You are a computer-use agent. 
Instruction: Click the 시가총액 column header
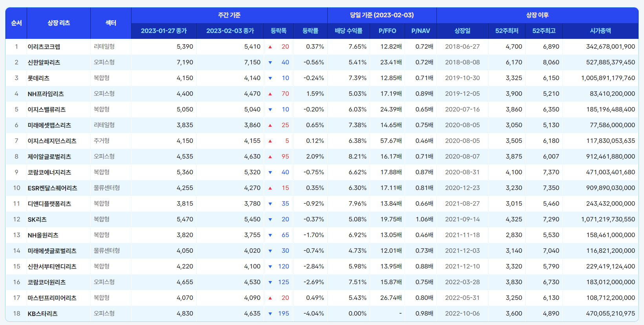(x=600, y=31)
